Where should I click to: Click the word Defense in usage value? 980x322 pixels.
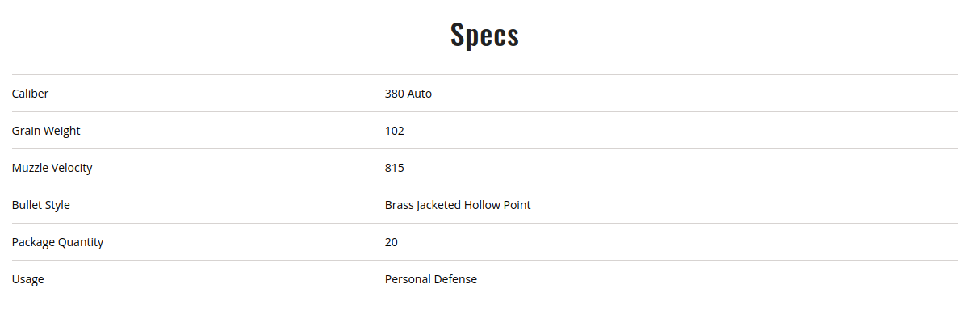pos(456,279)
